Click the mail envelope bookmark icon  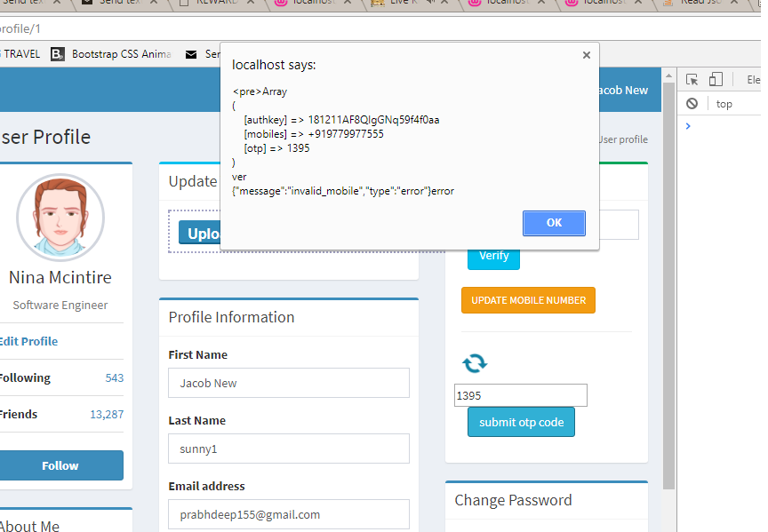(191, 54)
